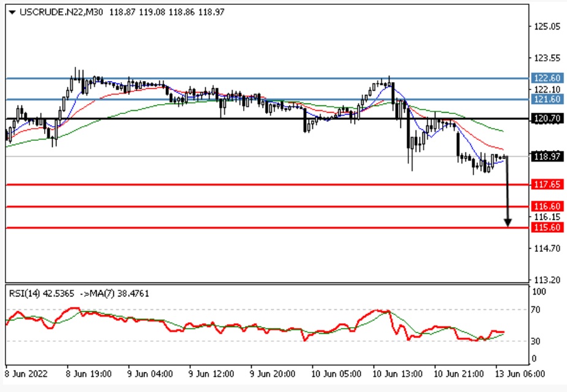Viewport: 567px width, 392px height.
Task: Click the 8 Jun 19:00 time label
Action: (89, 374)
